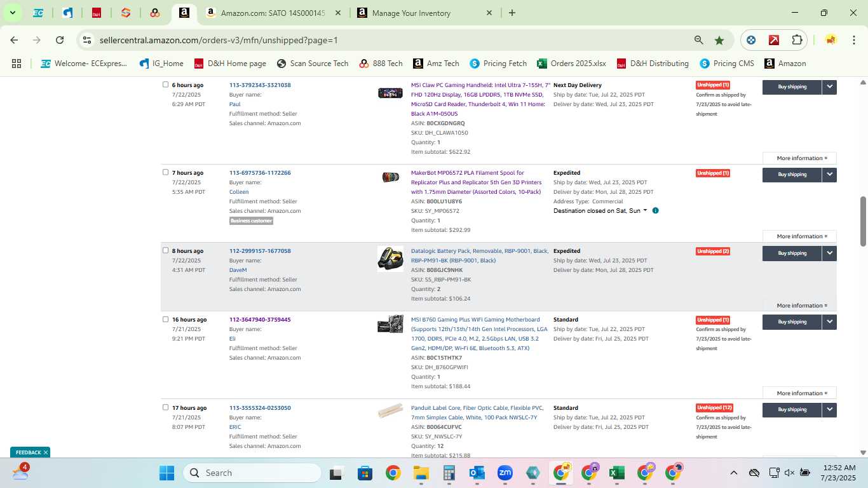Open the Feedback widget
This screenshot has width=868, height=488.
pos(28,452)
